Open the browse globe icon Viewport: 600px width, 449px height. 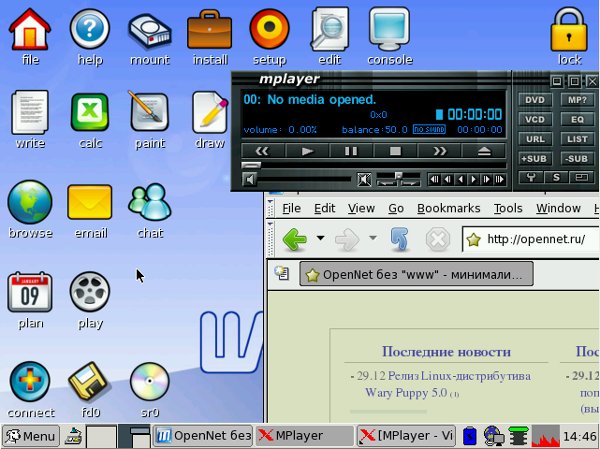click(30, 202)
